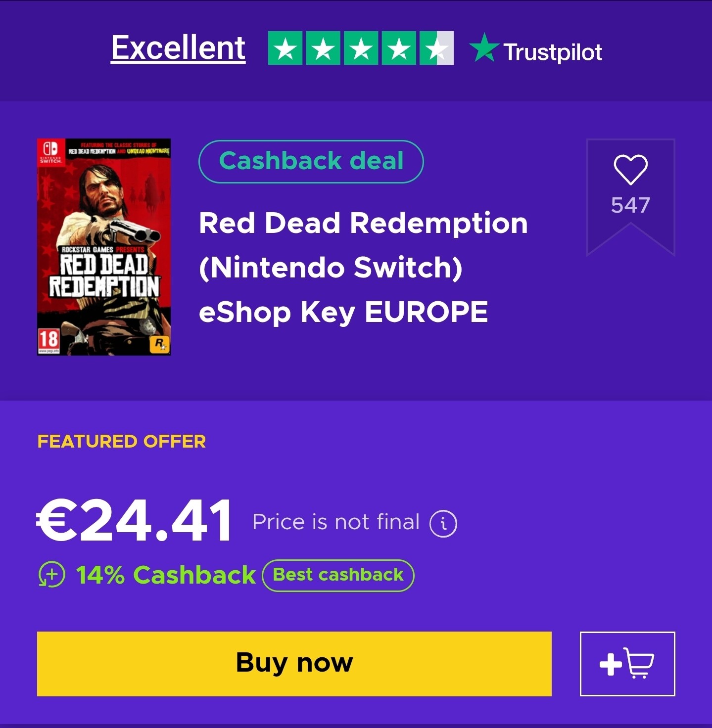Tap the Best cashback badge
712x728 pixels.
(338, 575)
